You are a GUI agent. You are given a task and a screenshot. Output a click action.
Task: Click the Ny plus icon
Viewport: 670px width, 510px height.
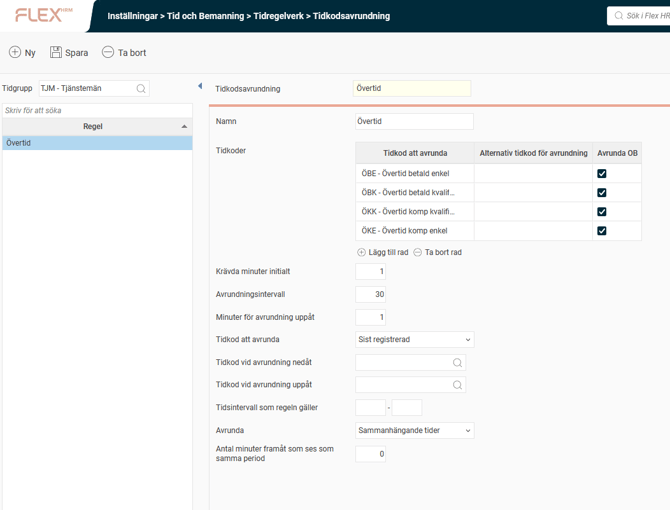point(15,52)
